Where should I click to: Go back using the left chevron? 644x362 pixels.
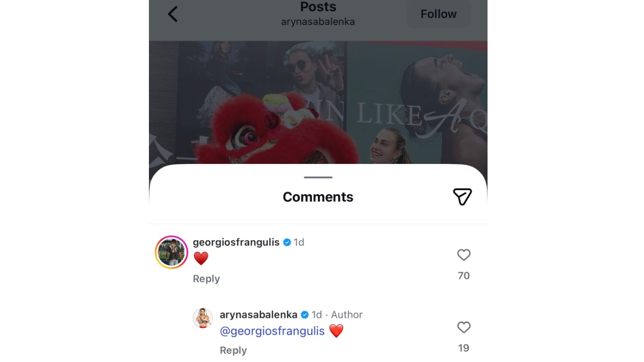[173, 14]
